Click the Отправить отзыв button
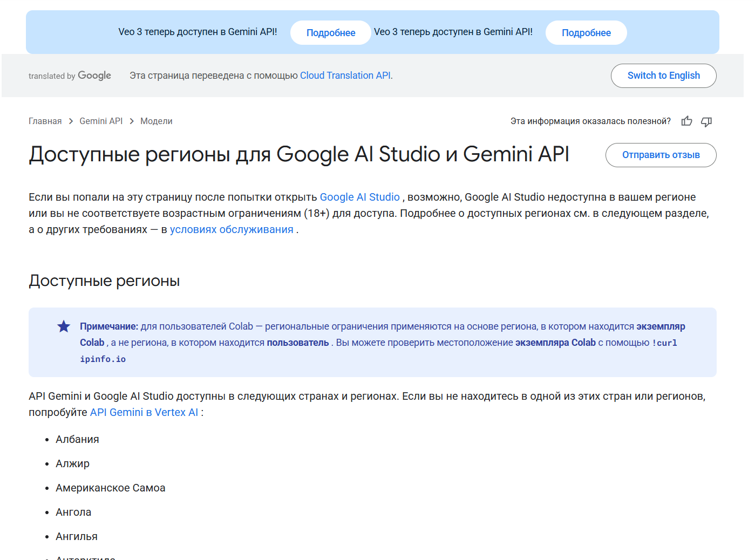This screenshot has width=755, height=560. (x=661, y=155)
